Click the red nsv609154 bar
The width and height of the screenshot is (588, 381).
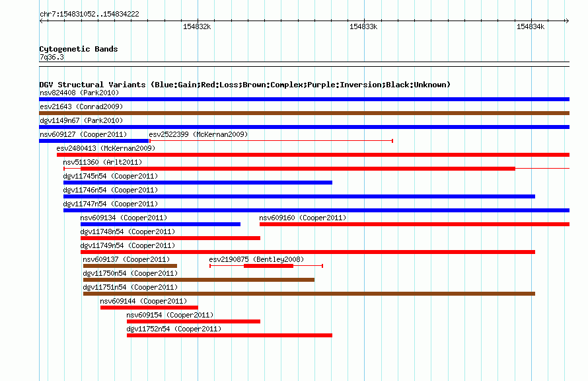coord(194,321)
